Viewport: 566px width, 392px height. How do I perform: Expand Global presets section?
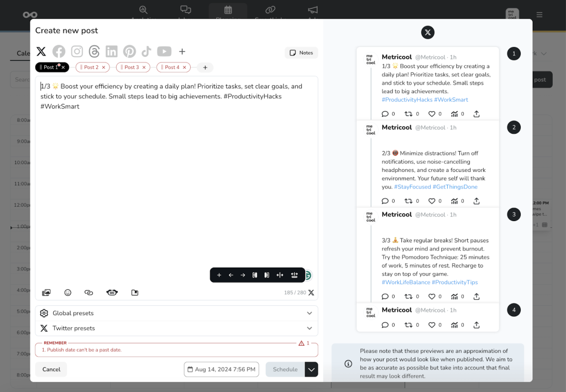click(176, 313)
